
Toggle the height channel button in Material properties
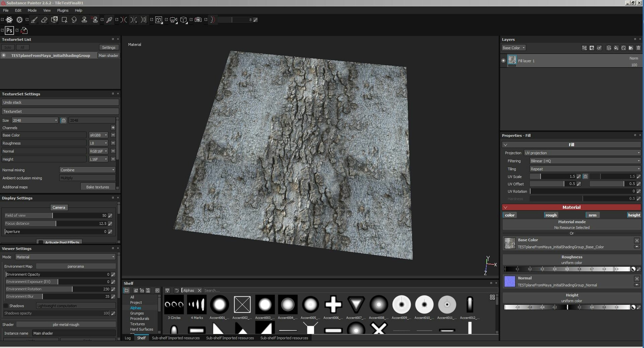(x=634, y=215)
